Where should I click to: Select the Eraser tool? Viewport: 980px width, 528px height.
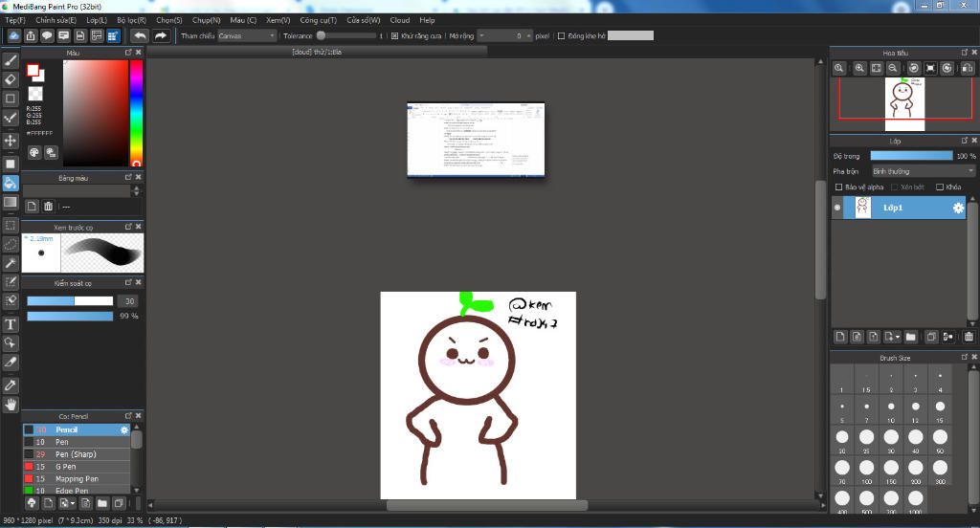(10, 79)
